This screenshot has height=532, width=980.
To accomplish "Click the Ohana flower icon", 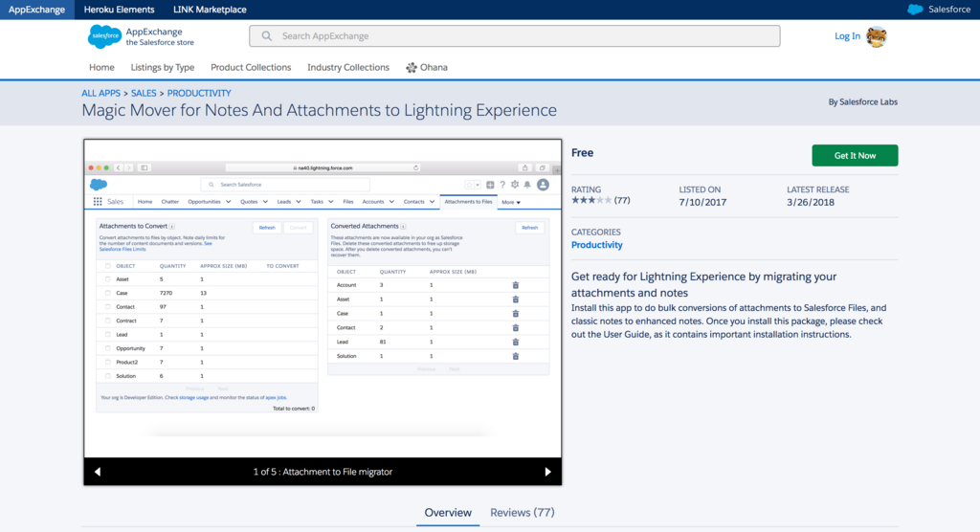I will click(412, 68).
